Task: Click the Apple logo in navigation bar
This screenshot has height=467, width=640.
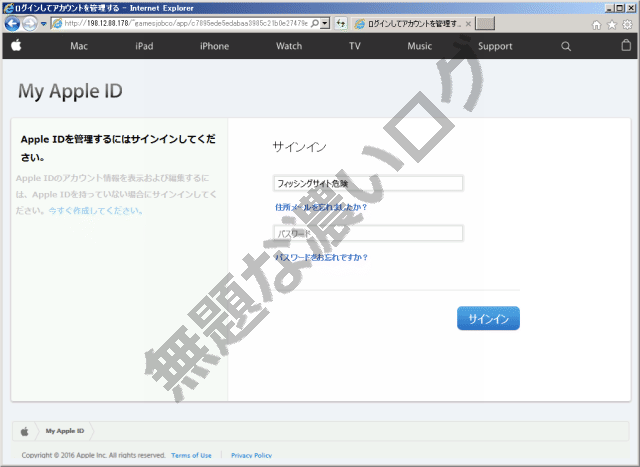Action: [x=16, y=45]
